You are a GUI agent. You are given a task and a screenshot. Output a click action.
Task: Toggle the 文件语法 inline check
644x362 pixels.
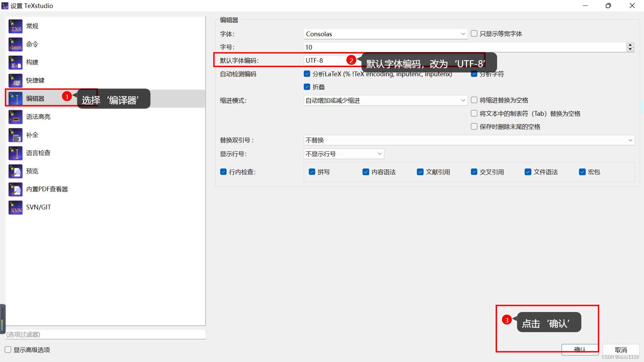pos(528,172)
